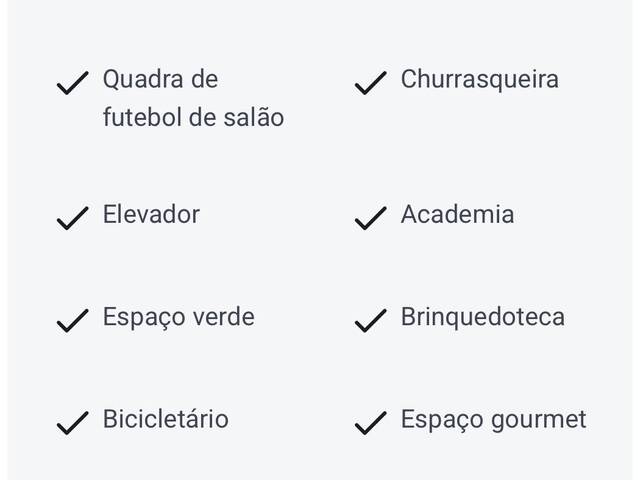Screen dimensions: 640x480
Task: Select the Espaço verde checkmark icon
Action: coord(72,321)
